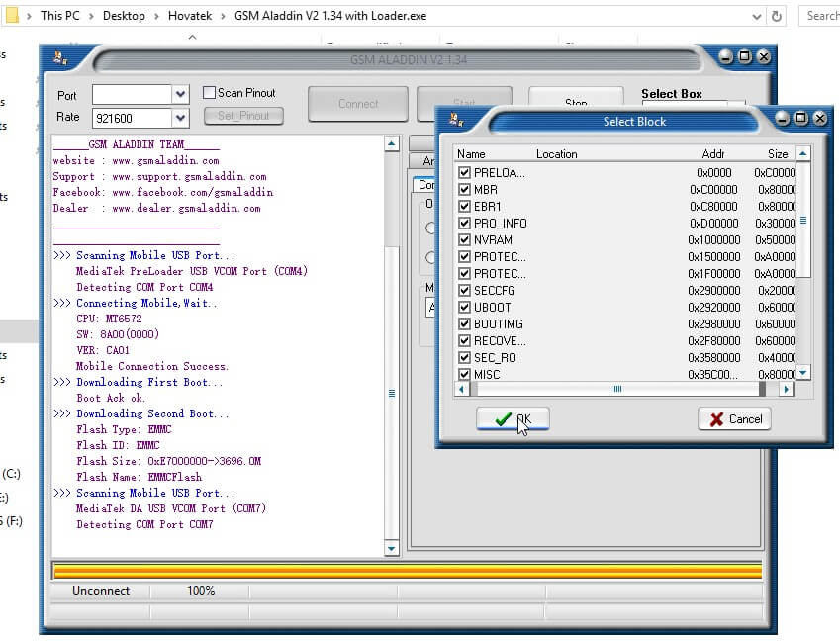Click the GSM Aladdin main window app icon

[60, 58]
